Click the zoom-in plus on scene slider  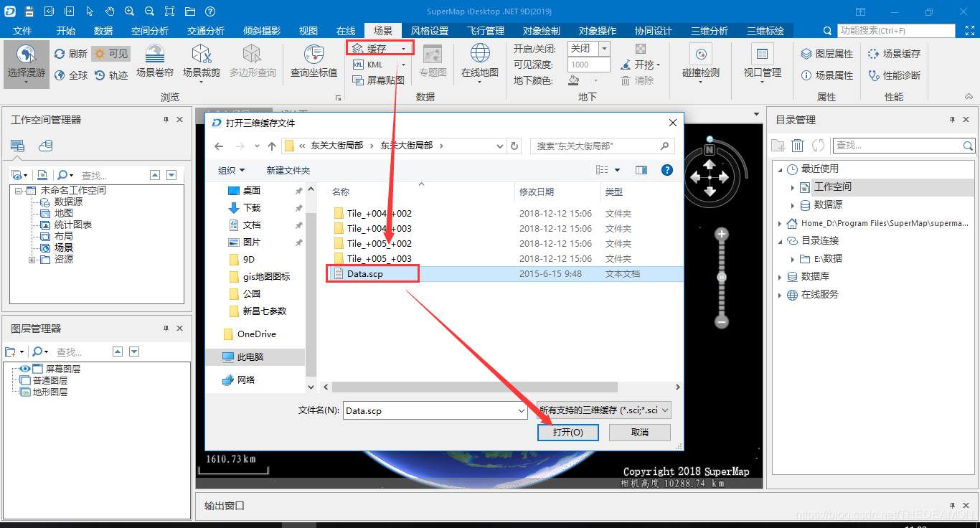click(x=722, y=234)
